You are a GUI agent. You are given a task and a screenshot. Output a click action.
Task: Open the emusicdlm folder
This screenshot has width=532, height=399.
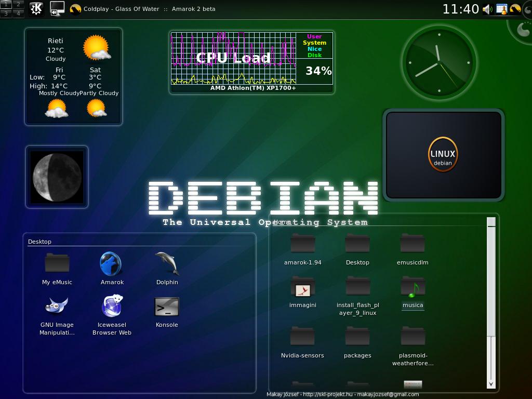413,249
